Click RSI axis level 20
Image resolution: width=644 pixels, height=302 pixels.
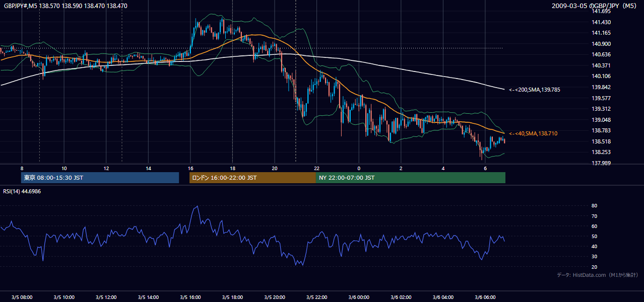(x=595, y=267)
